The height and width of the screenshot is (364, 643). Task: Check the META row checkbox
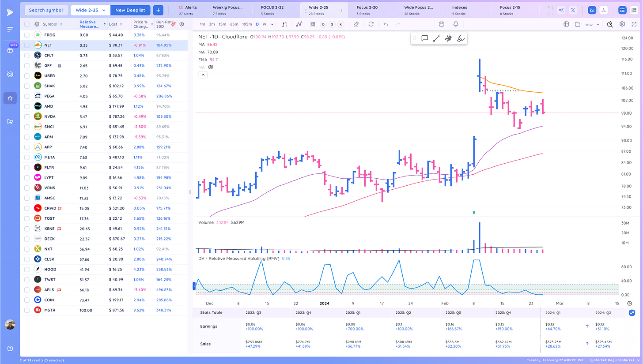pyautogui.click(x=27, y=158)
